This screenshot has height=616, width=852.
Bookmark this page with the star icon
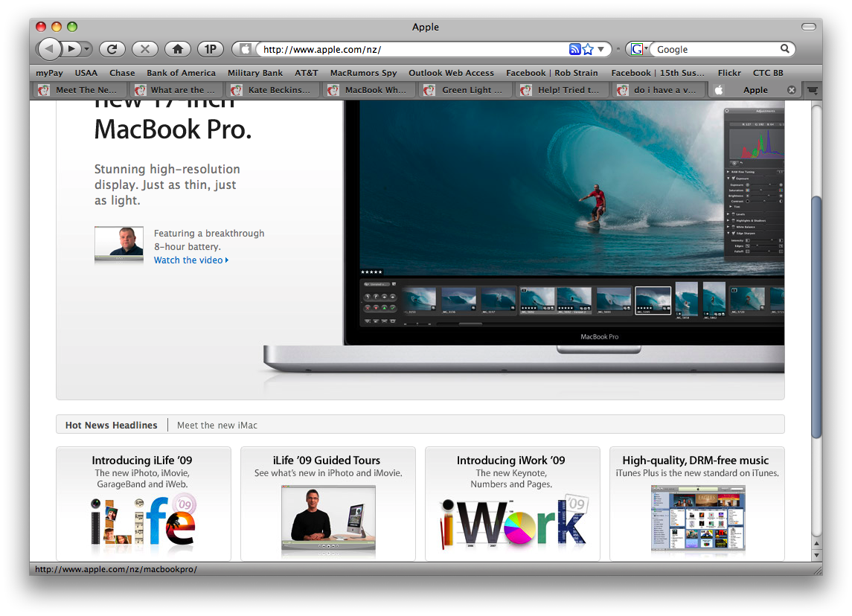pos(588,49)
